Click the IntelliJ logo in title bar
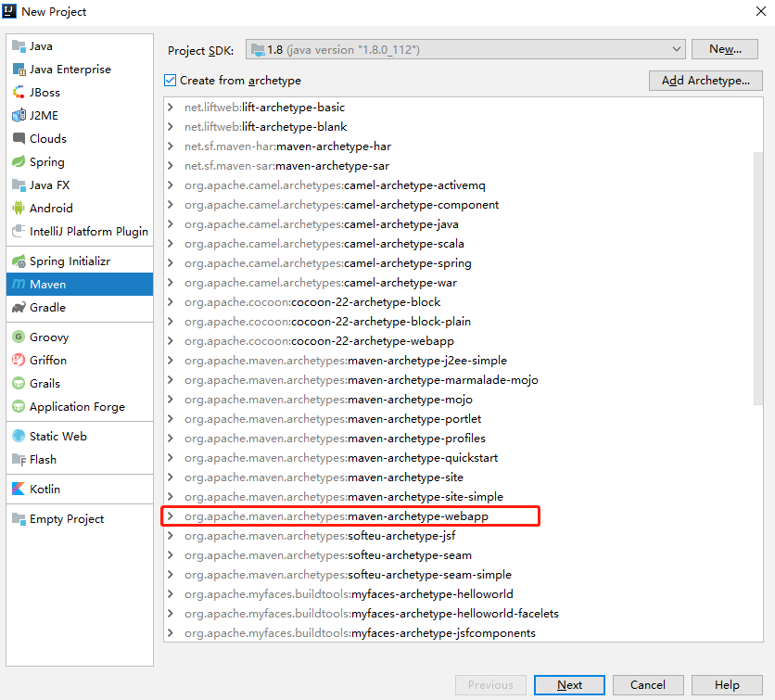The height and width of the screenshot is (700, 775). 9,11
